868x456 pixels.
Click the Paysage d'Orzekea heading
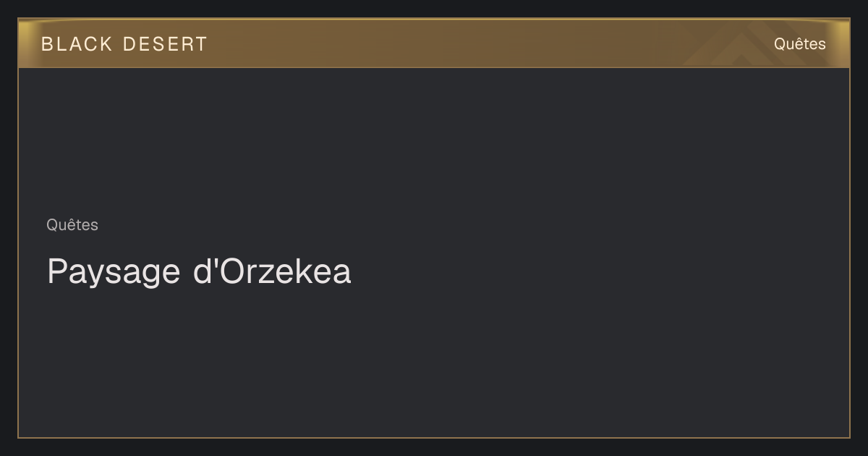(x=199, y=272)
